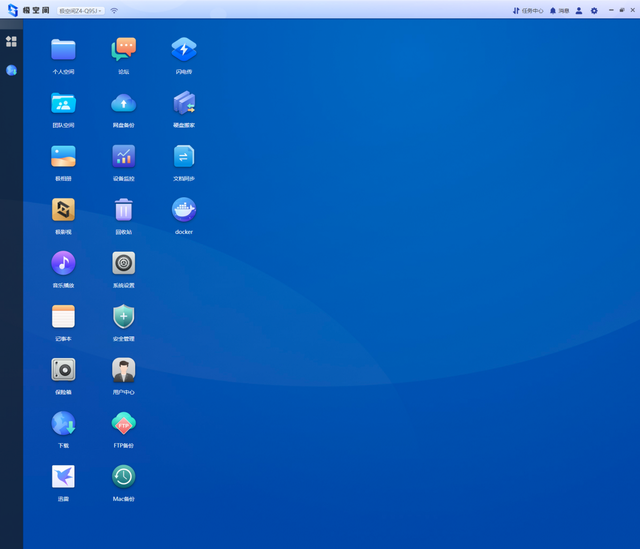Open the 文档同步 document sync app
640x549 pixels.
tap(184, 156)
